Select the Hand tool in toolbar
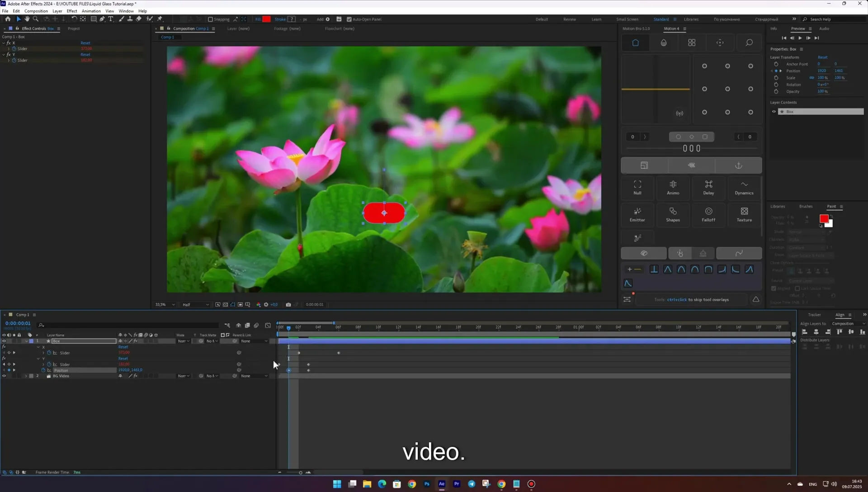This screenshot has width=868, height=492. pyautogui.click(x=27, y=19)
